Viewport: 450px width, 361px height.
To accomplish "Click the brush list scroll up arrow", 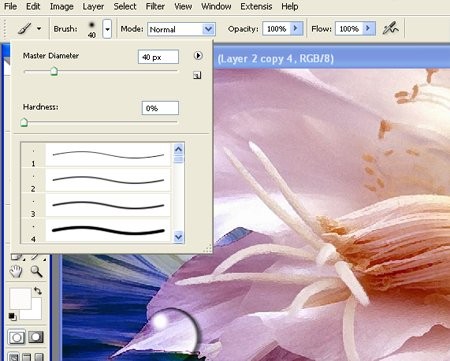I will tap(178, 149).
